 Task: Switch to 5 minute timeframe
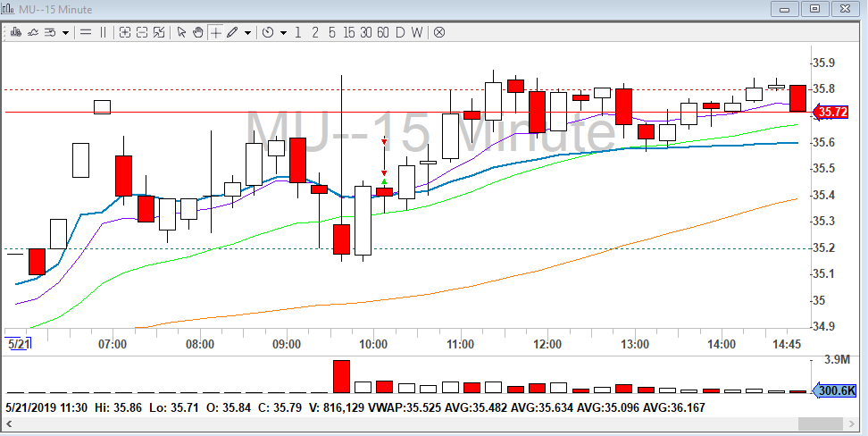click(331, 33)
